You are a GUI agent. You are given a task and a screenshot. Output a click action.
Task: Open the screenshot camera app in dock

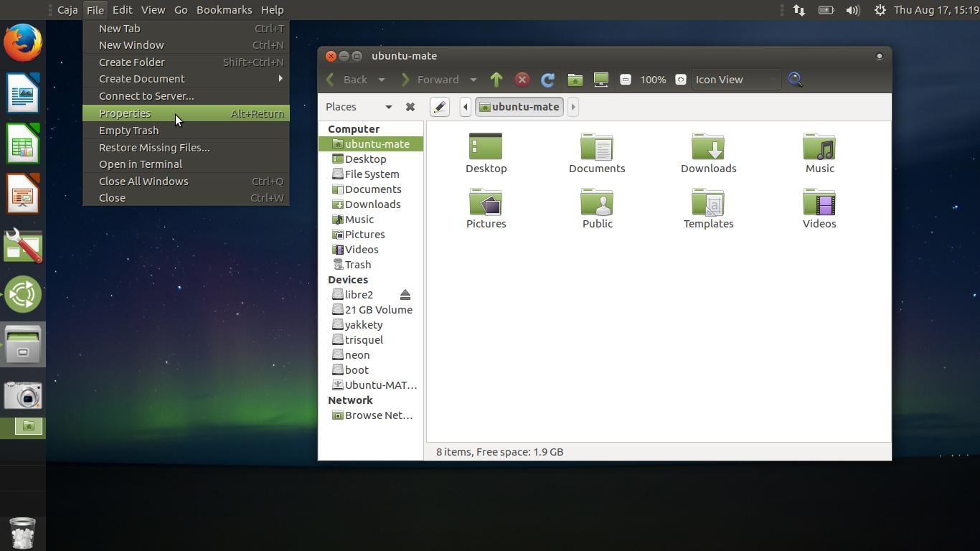23,395
